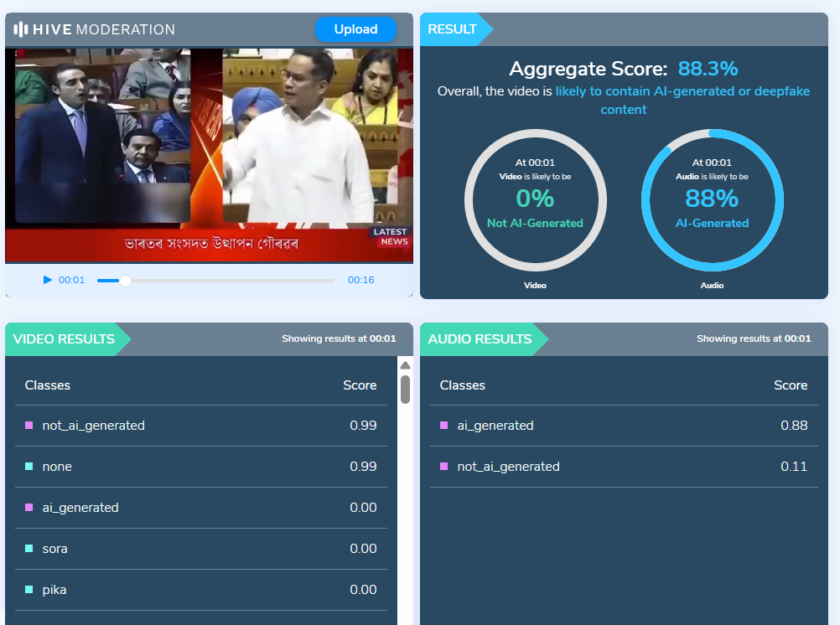Click the purple square beside audio not_ai_generated
840x625 pixels.
tap(444, 467)
